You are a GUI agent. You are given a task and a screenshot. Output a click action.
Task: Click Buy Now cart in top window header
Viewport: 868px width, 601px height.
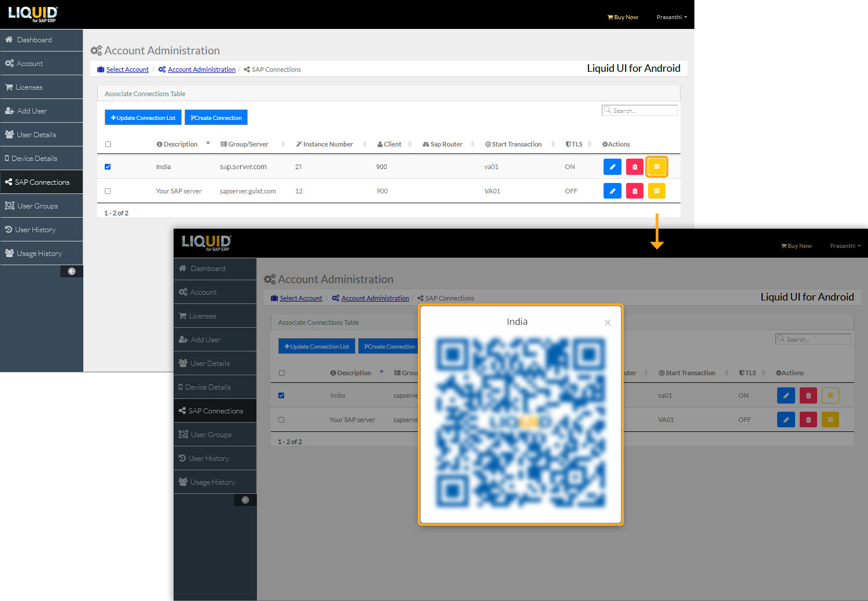pos(623,17)
